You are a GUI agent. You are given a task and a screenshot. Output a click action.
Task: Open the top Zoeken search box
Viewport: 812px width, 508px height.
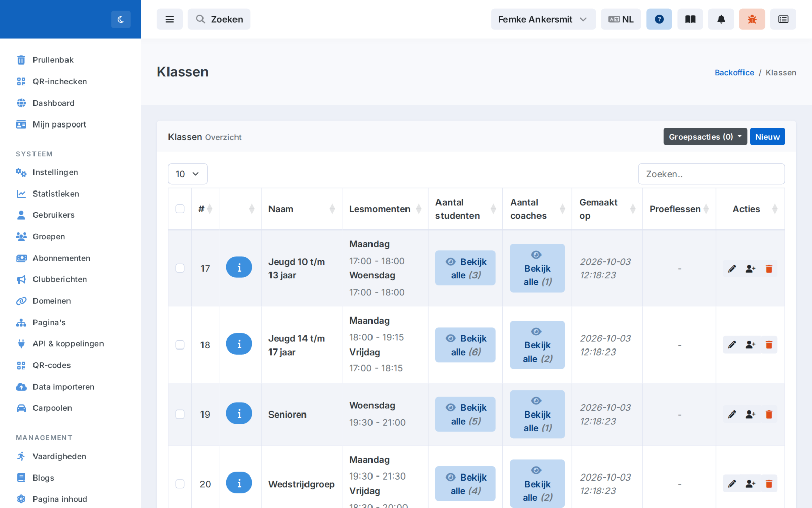tap(219, 19)
